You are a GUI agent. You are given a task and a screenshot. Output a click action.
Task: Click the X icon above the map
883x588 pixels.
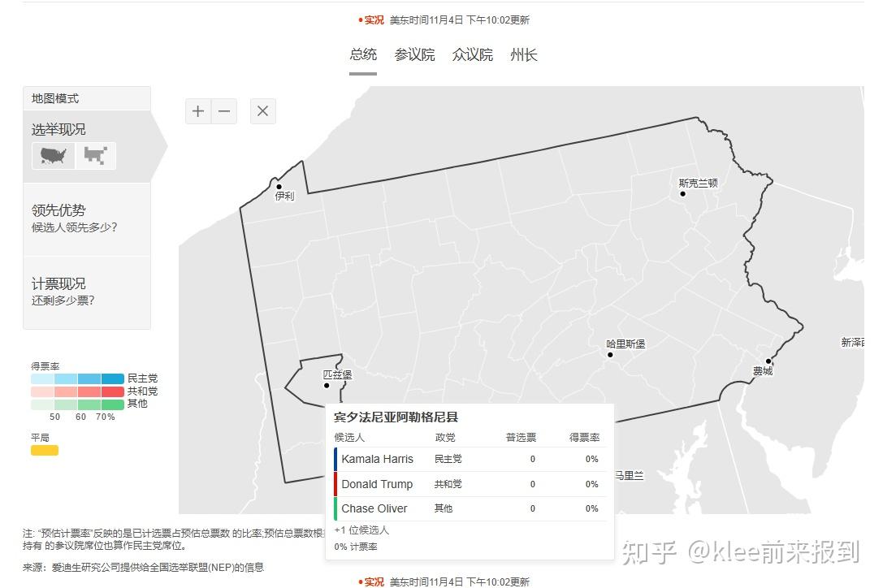262,110
